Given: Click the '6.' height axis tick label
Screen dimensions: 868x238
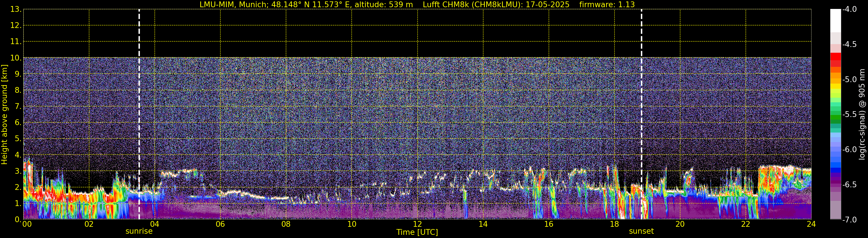Looking at the screenshot, I should 18,123.
